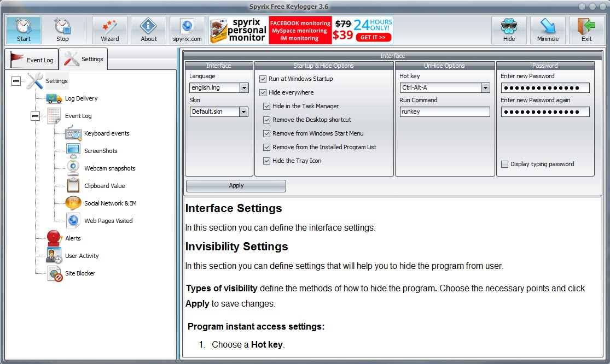Click the Log Delivery truck icon
The image size is (610, 364).
[54, 98]
